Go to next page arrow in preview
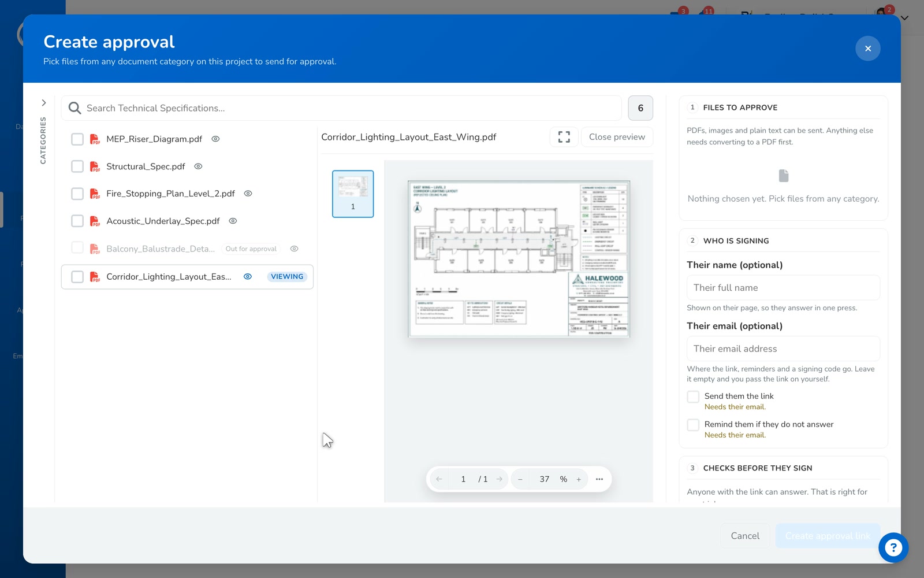The image size is (924, 578). [500, 479]
